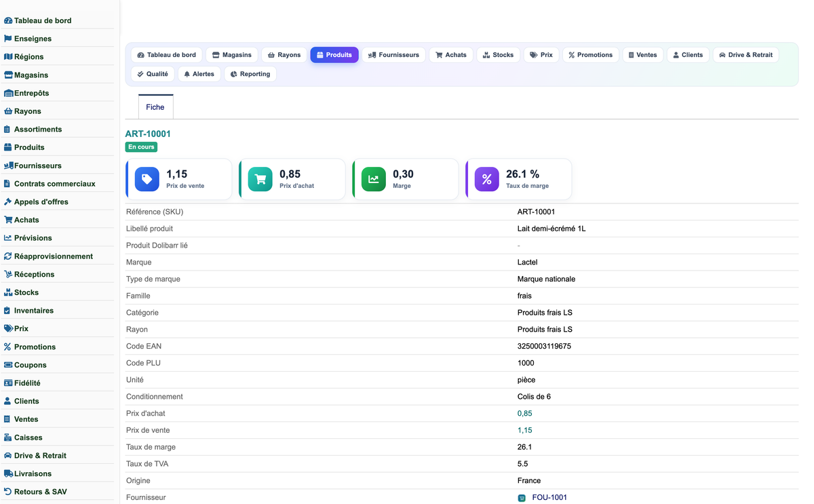This screenshot has width=814, height=504.
Task: Open Ventes in the left sidebar
Action: point(26,419)
